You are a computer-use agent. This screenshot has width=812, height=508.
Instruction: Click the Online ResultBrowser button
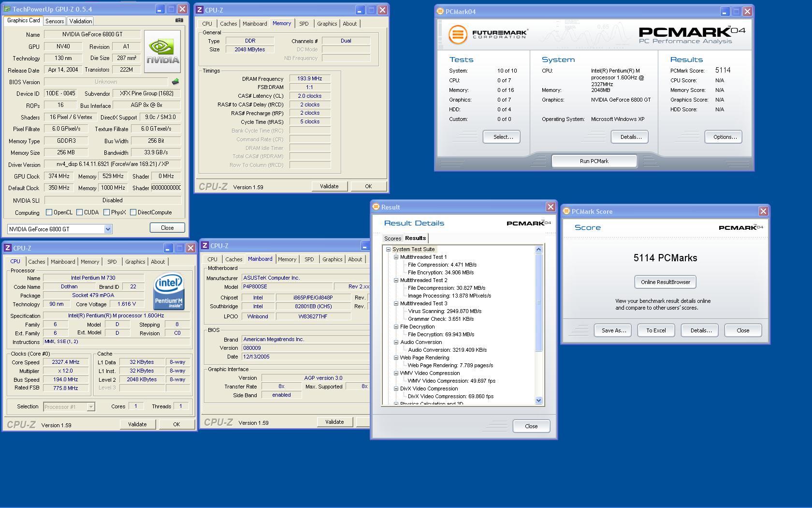pos(665,282)
